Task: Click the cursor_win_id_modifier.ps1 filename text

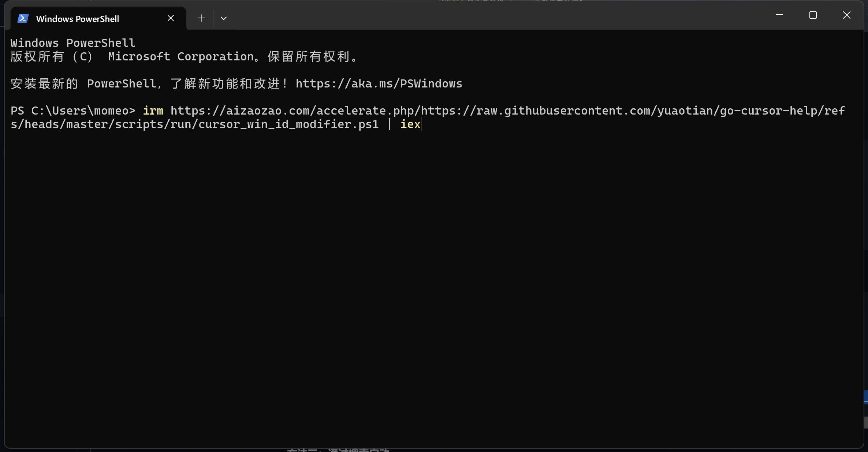Action: [x=288, y=124]
